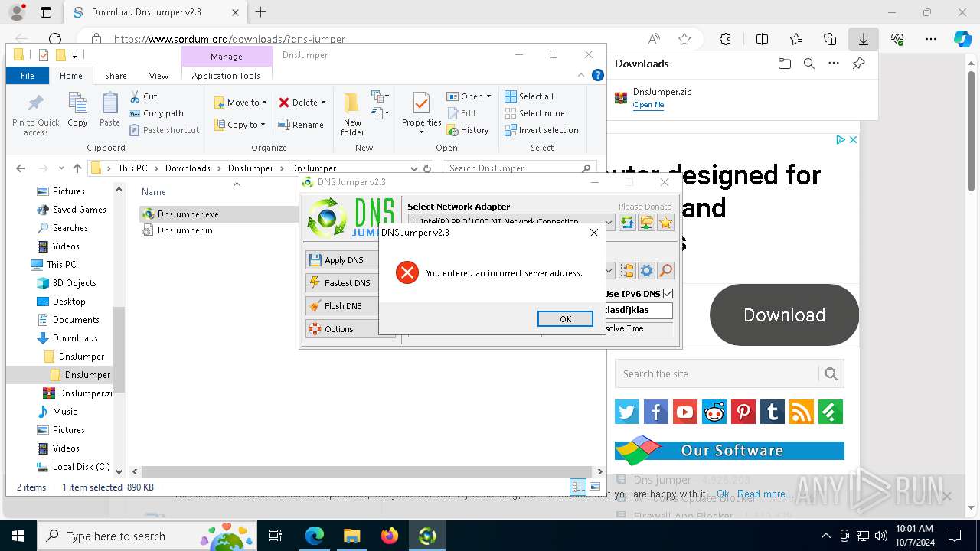980x551 pixels.
Task: Click the refresh adapter icon in DNS Jumper
Action: [x=627, y=222]
